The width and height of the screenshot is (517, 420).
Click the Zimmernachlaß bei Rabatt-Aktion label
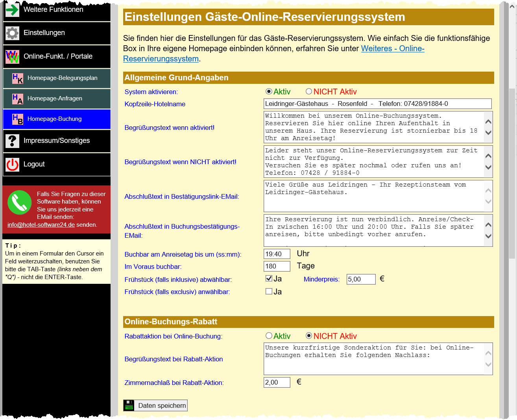pos(174,383)
